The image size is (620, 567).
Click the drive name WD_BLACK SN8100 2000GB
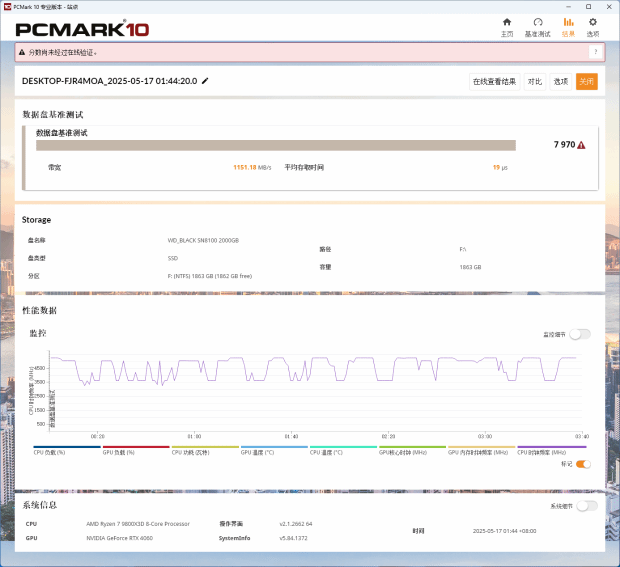pos(203,240)
